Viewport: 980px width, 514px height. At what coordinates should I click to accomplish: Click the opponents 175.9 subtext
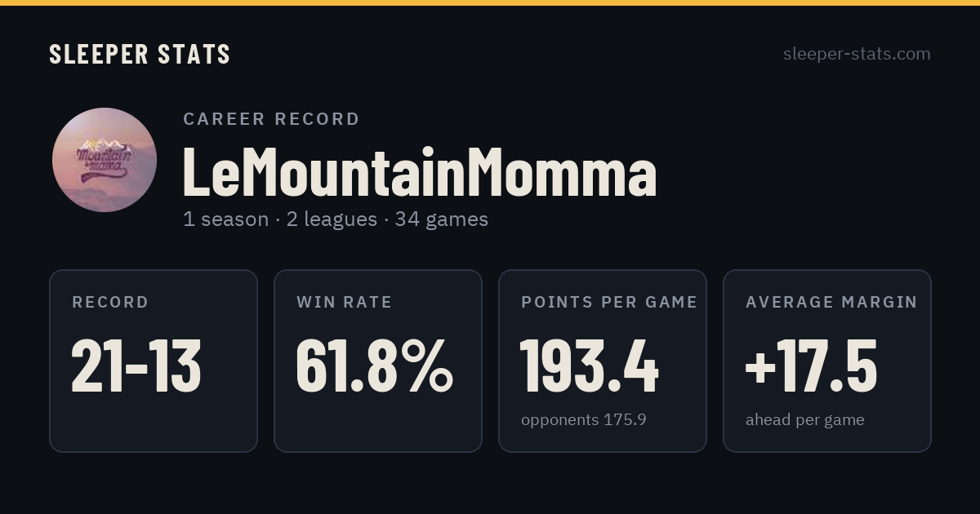(x=584, y=420)
